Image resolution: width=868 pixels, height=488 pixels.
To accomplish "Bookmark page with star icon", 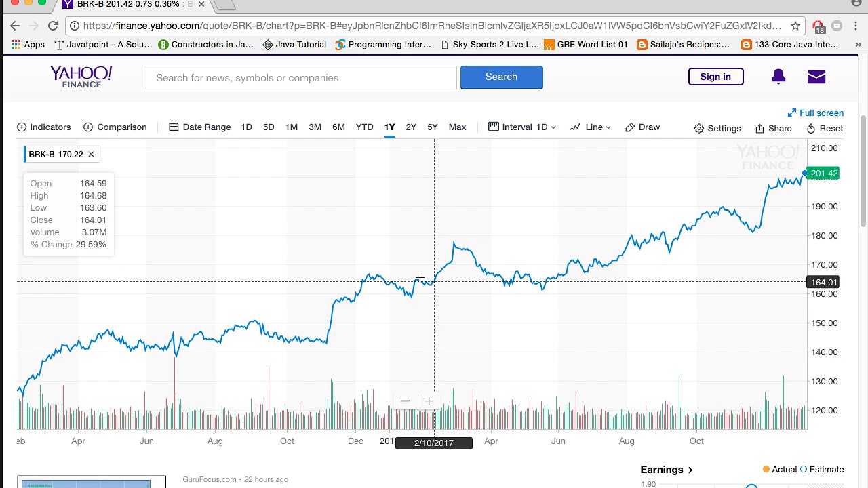I will point(795,26).
